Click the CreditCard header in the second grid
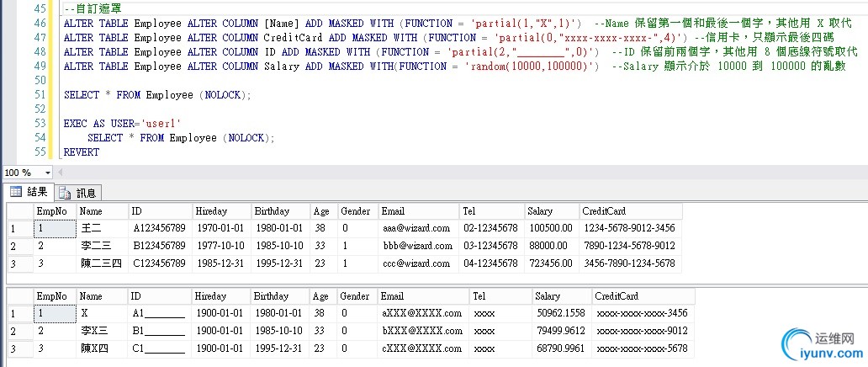 point(643,296)
